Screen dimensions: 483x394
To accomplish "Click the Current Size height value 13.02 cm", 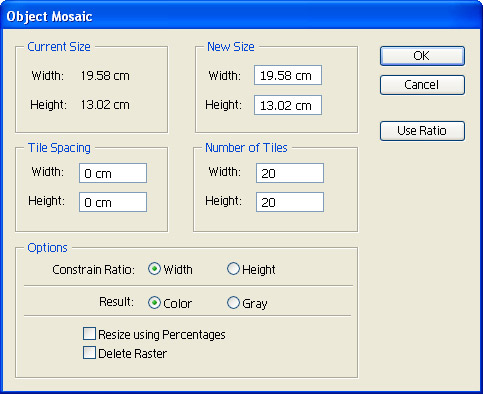I will coord(105,105).
